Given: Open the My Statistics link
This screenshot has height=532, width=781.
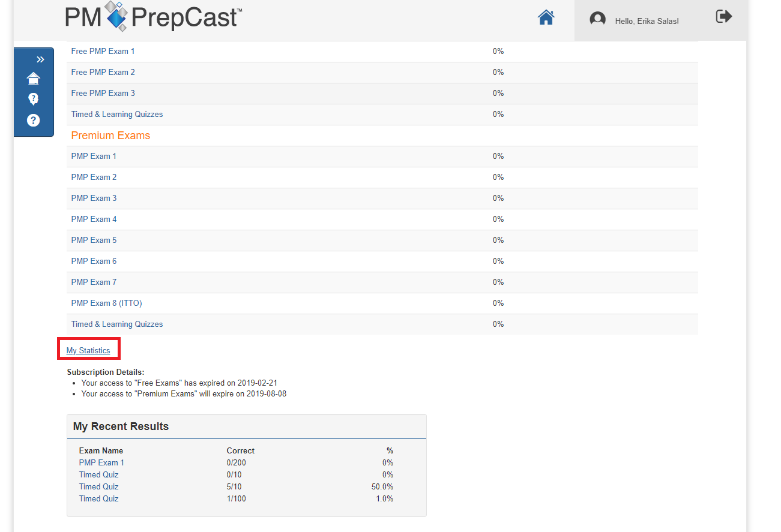Looking at the screenshot, I should (x=88, y=350).
